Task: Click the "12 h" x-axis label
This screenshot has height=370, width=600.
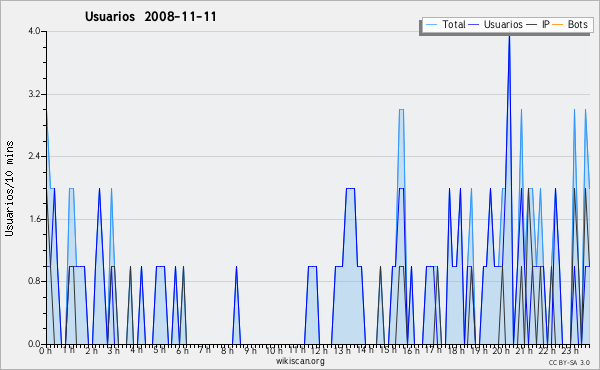Action: point(319,350)
